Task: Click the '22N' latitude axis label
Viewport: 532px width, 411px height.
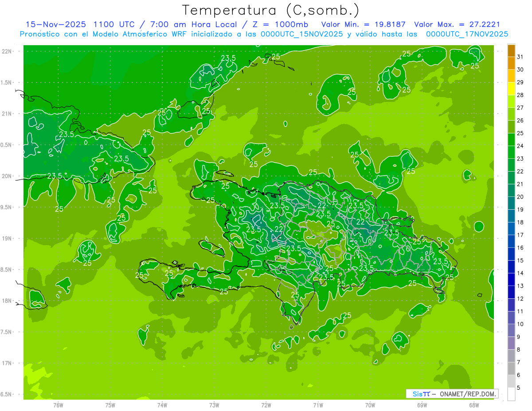Action: (x=7, y=51)
